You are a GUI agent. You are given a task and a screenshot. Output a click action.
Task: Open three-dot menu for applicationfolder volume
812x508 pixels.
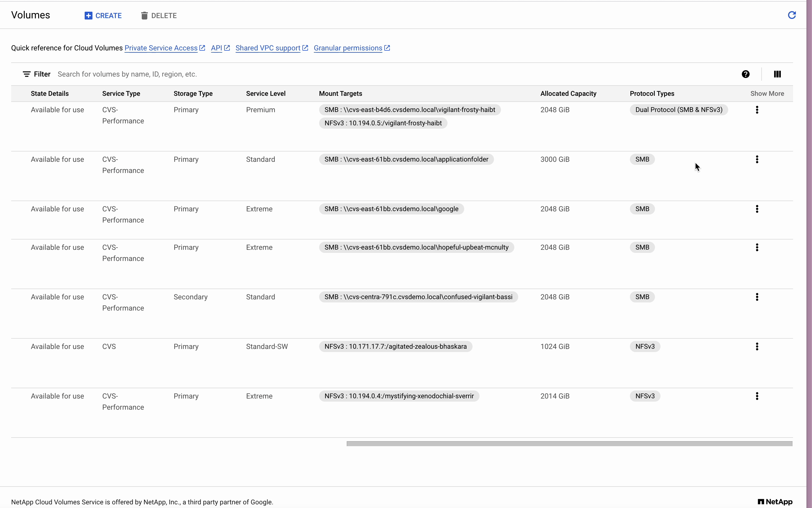[x=757, y=159]
